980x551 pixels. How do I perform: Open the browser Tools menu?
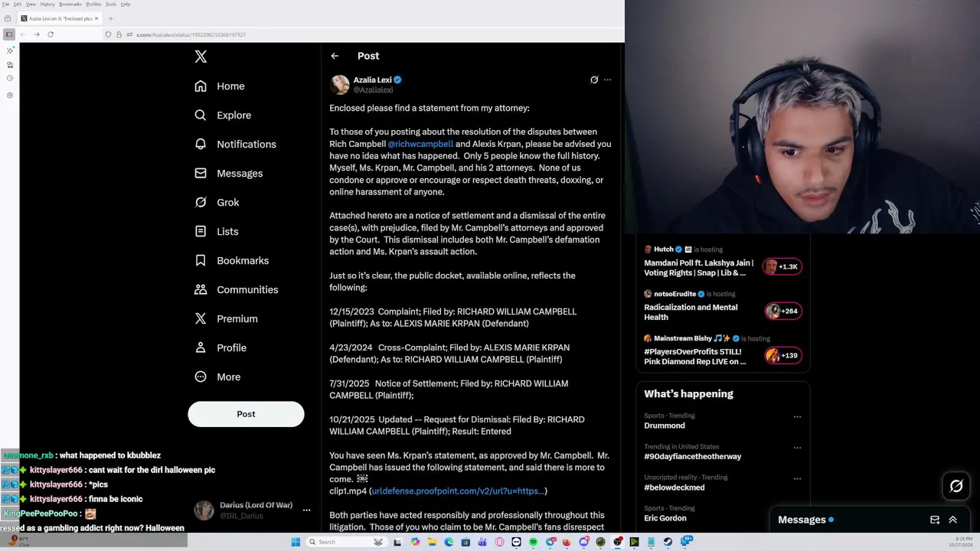coord(111,4)
